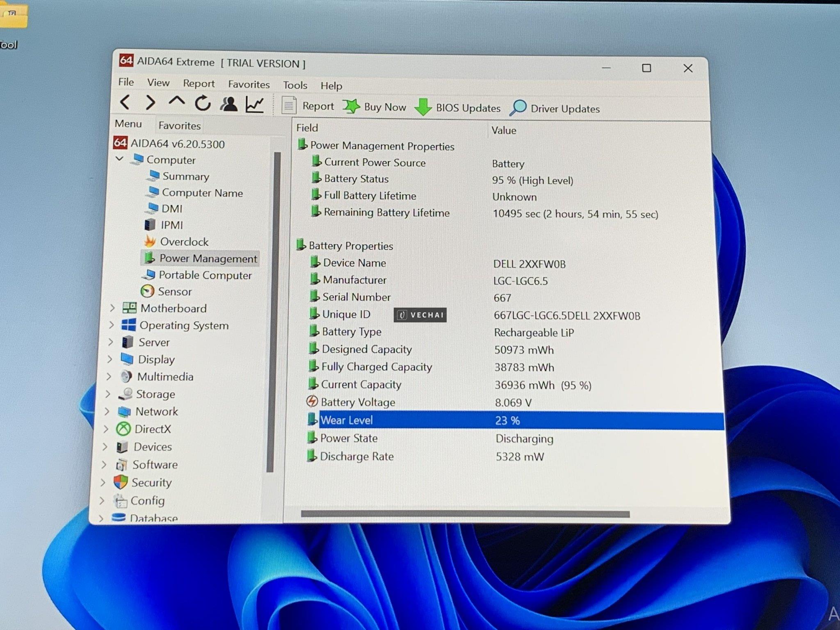Expand the Motherboard tree node

(x=112, y=308)
